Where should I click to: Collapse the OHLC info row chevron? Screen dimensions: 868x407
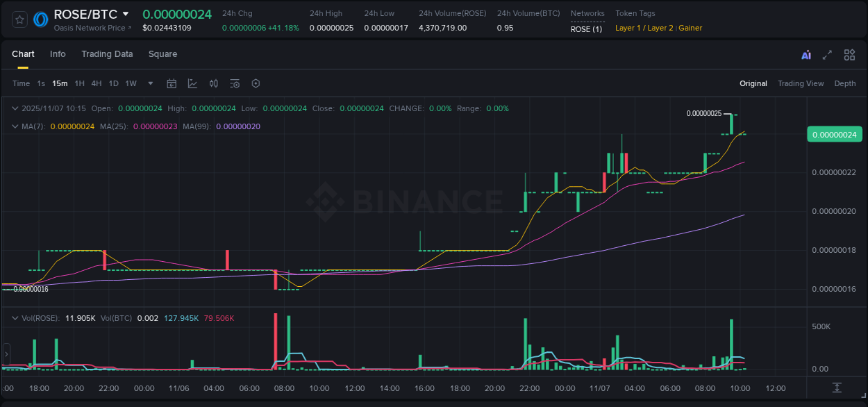coord(15,108)
